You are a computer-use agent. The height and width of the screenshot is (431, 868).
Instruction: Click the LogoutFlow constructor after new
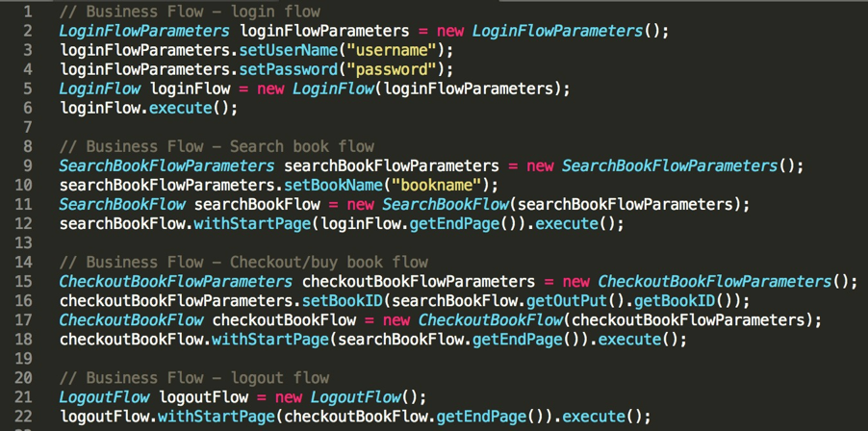click(354, 396)
